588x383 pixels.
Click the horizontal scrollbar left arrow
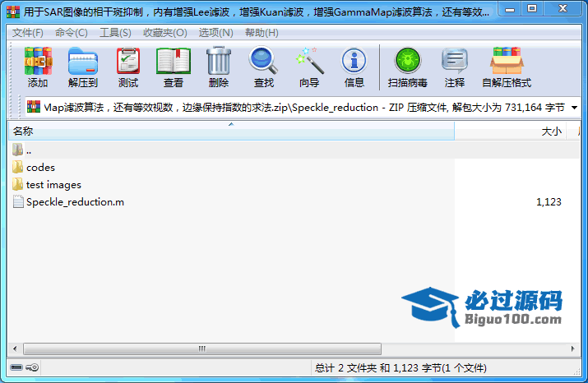(x=15, y=349)
